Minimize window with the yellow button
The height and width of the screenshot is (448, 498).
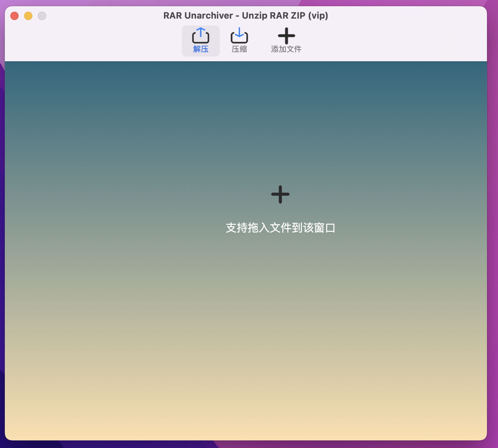[x=28, y=16]
